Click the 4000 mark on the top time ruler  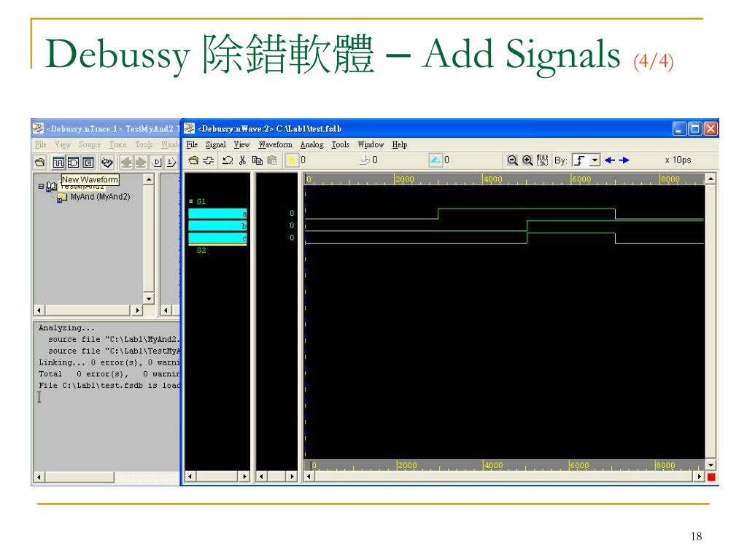coord(493,179)
